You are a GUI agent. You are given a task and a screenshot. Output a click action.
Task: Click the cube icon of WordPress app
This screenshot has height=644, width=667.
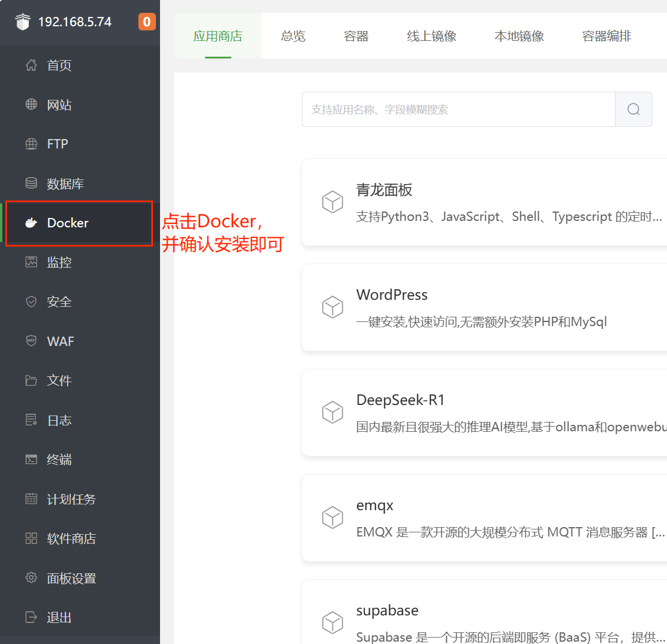332,307
